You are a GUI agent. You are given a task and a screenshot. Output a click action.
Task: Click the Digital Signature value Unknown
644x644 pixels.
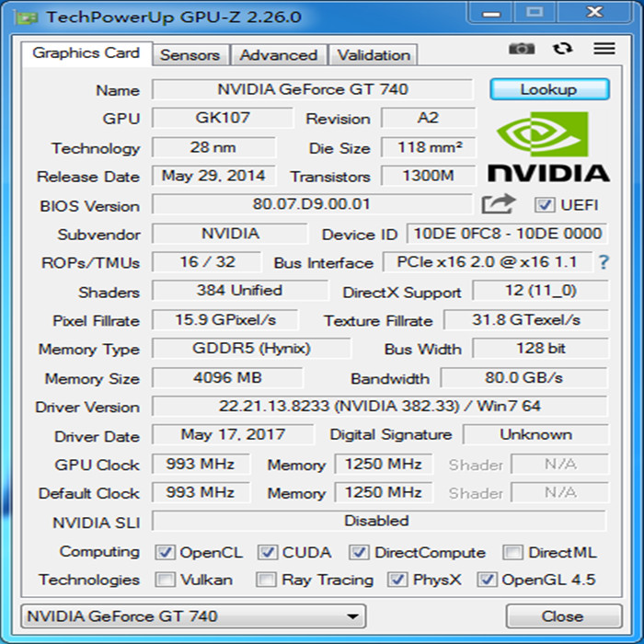[x=536, y=434]
